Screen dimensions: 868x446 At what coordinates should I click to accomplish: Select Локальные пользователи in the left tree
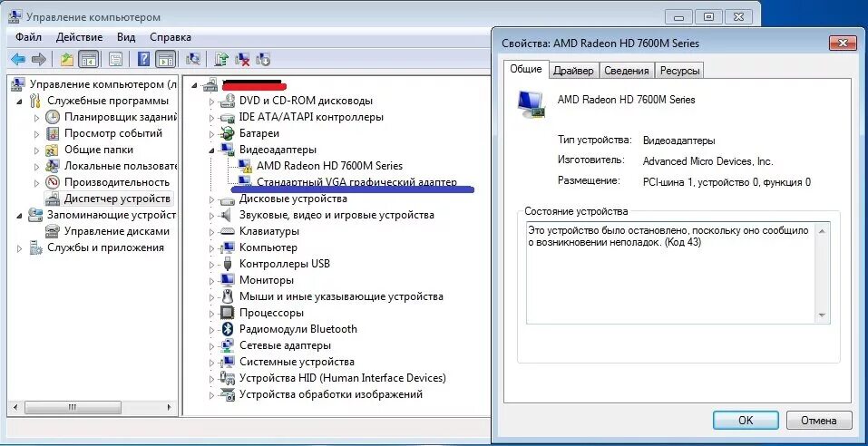[x=120, y=166]
